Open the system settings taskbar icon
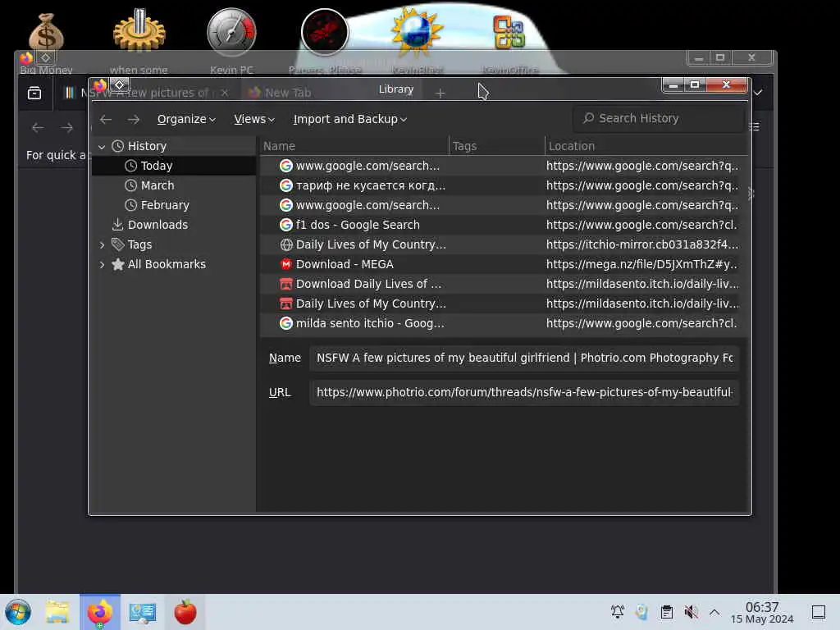The width and height of the screenshot is (840, 630). [x=143, y=612]
